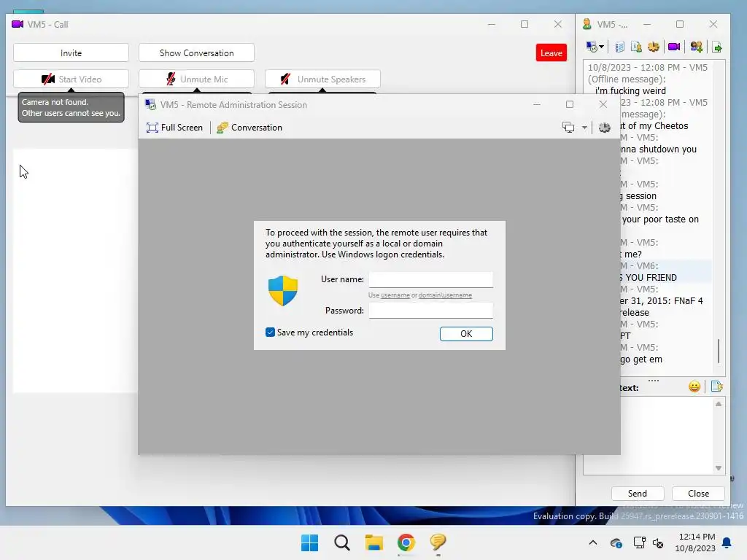Viewport: 747px width, 560px height.
Task: Click the Invite button in the call window
Action: [71, 52]
